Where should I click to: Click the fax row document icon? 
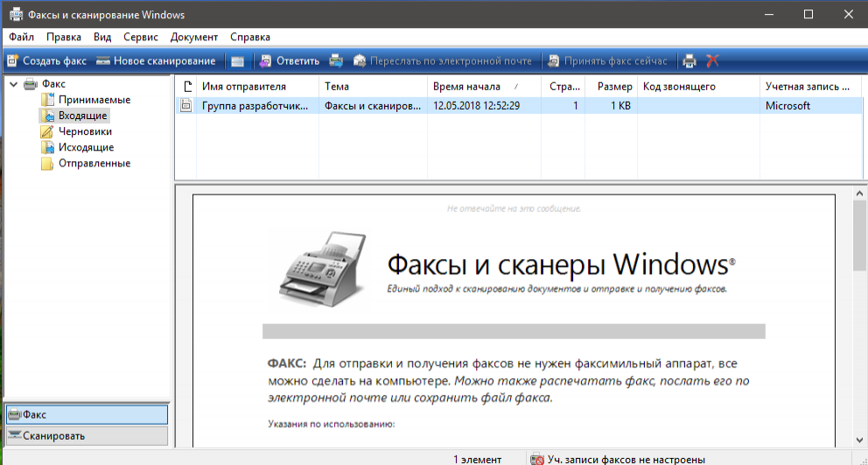click(x=186, y=105)
